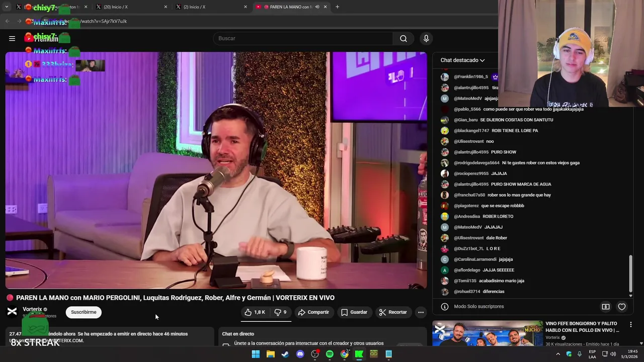This screenshot has height=362, width=644.
Task: View info for Modo Solo suscriptores
Action: click(x=444, y=307)
